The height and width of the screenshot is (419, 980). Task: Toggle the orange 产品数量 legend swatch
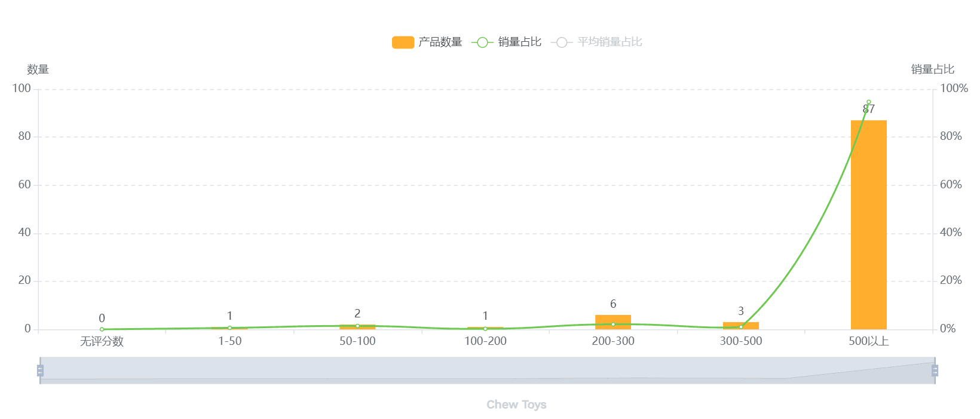tap(403, 42)
